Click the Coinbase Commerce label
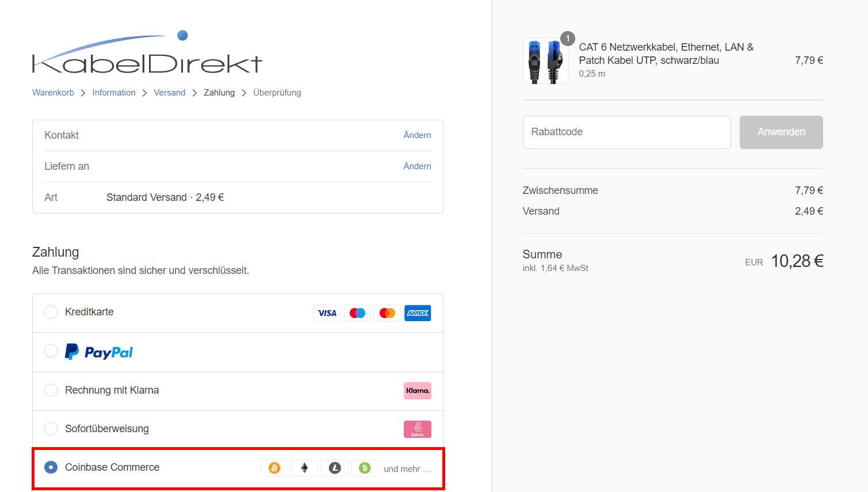This screenshot has width=868, height=492. 112,467
